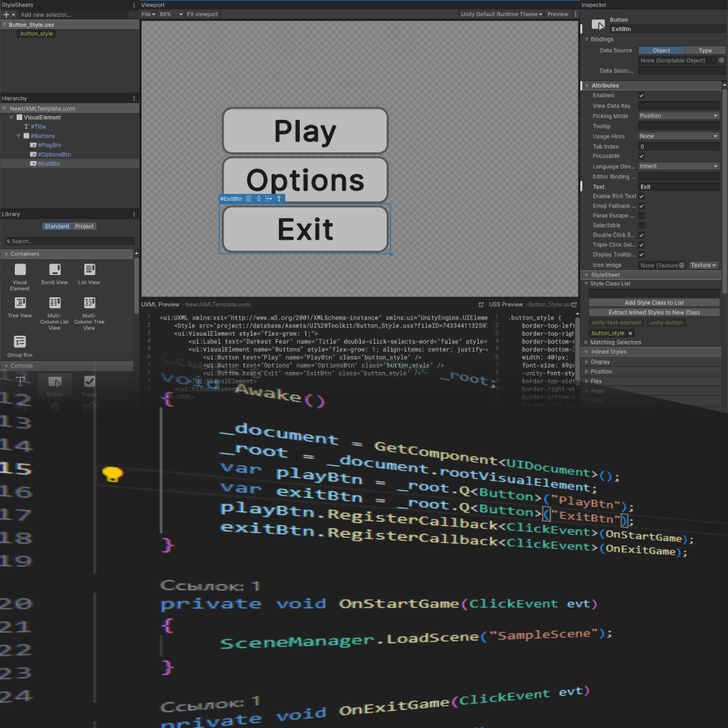This screenshot has width=728, height=728.
Task: Select the Group Box container icon
Action: pos(20,342)
